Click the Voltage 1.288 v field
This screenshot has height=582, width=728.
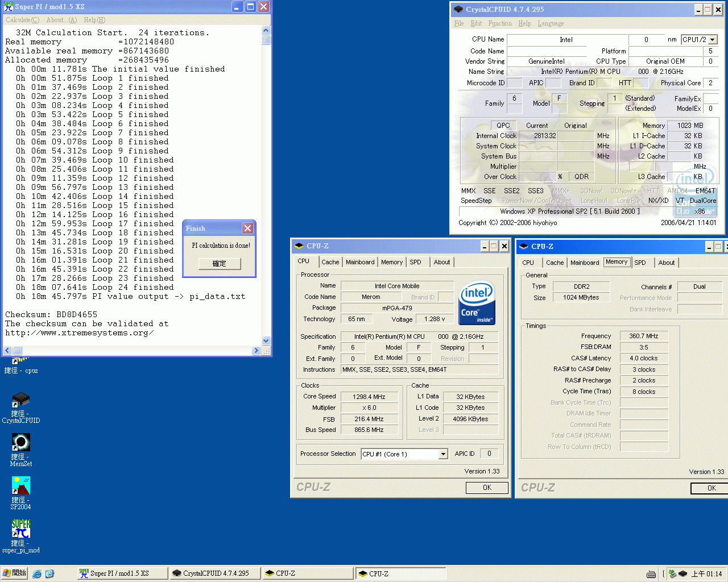[x=435, y=319]
